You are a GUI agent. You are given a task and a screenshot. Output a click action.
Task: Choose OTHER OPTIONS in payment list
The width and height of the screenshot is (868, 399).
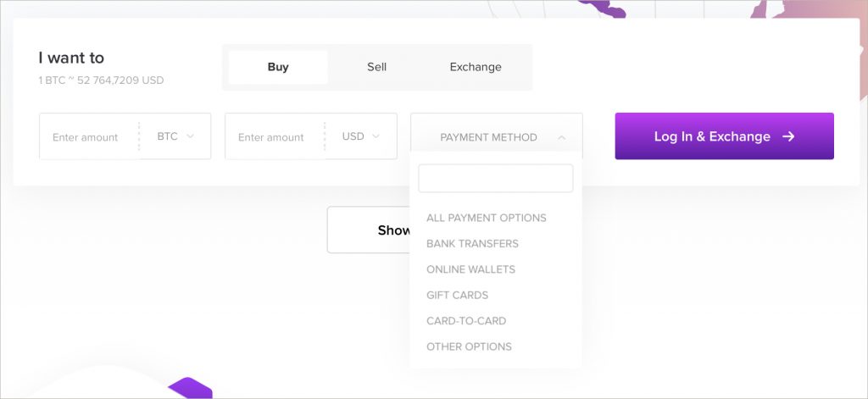coord(469,346)
